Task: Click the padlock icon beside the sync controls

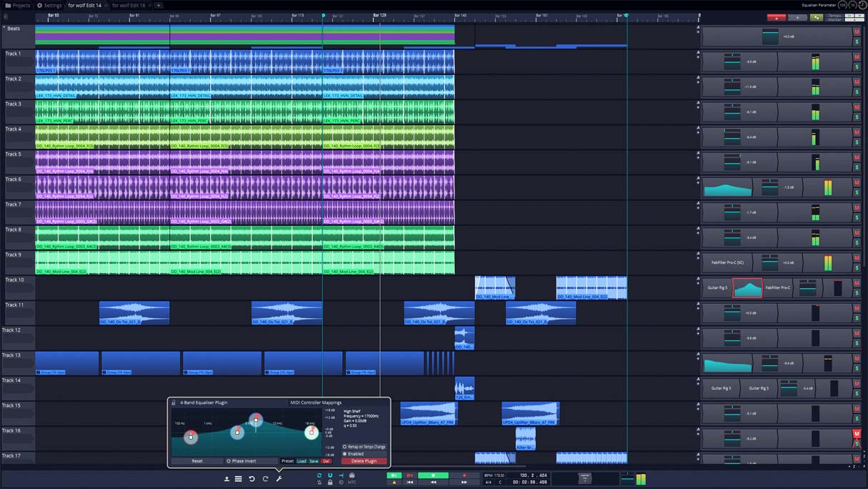Action: tap(330, 483)
